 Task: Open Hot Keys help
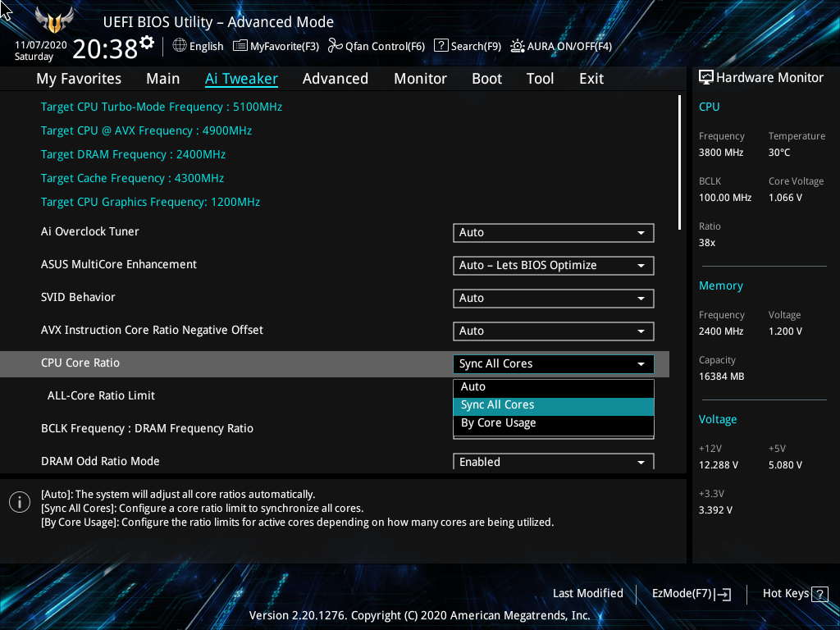click(796, 594)
